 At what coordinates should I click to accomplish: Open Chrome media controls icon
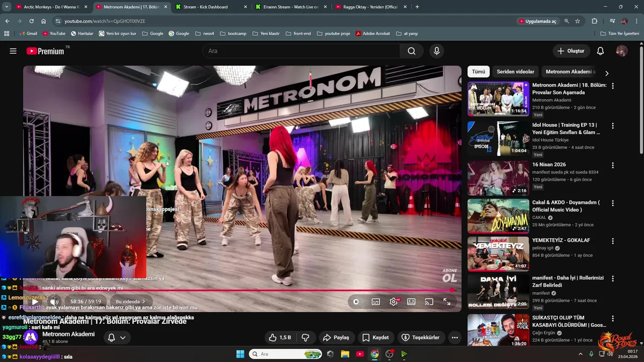tap(612, 21)
